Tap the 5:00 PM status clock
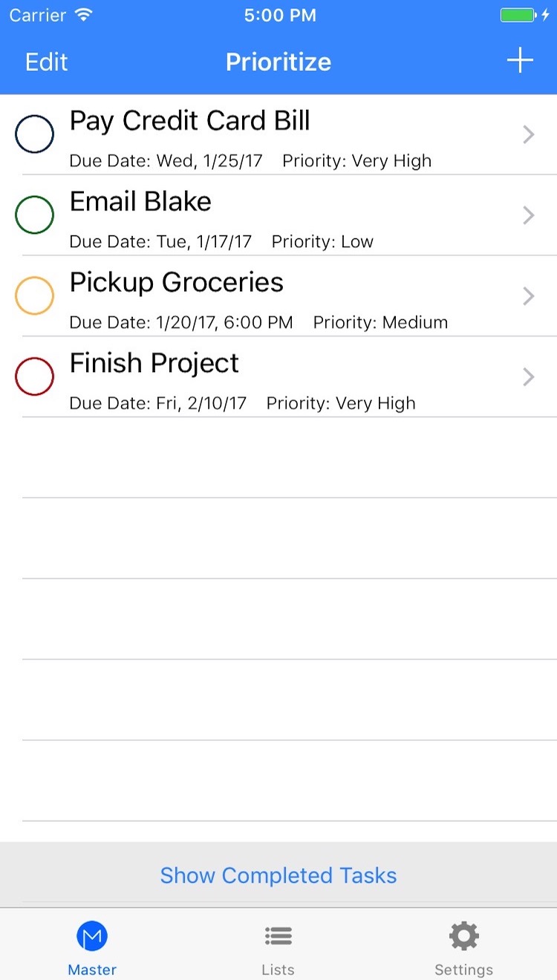 coord(280,16)
